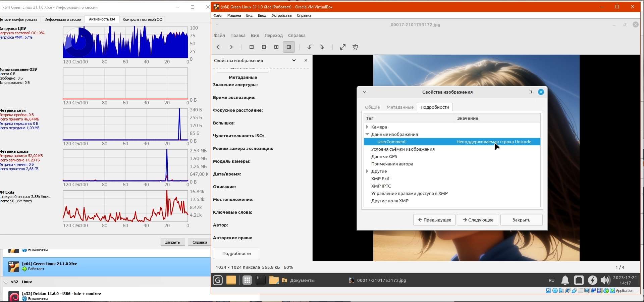Click the zoom in toolbar icon
The width and height of the screenshot is (644, 302).
[x=264, y=47]
